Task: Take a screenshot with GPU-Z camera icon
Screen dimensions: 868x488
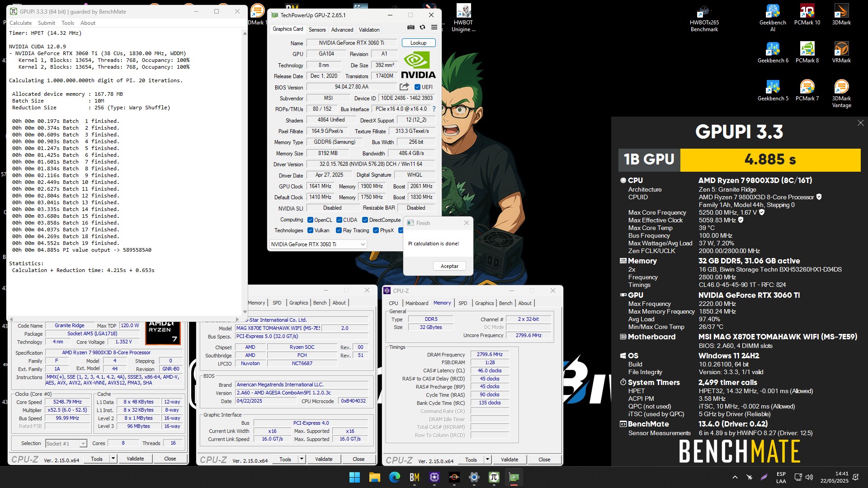Action: coord(410,28)
